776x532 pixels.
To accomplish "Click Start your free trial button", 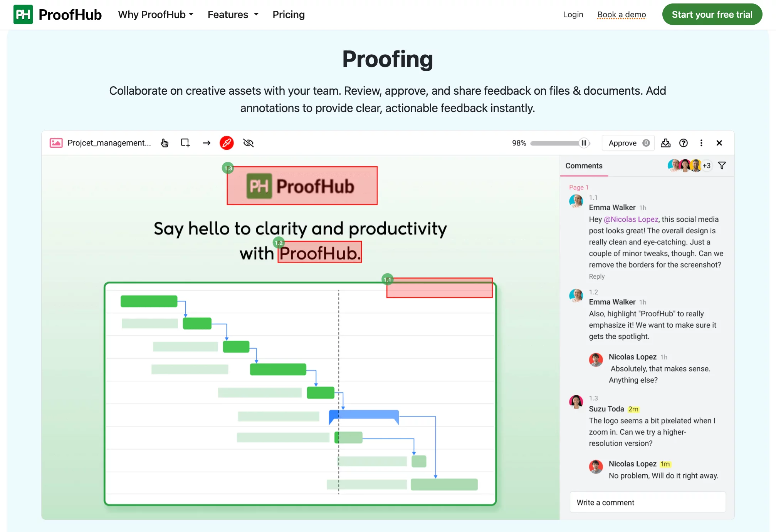I will pos(712,14).
